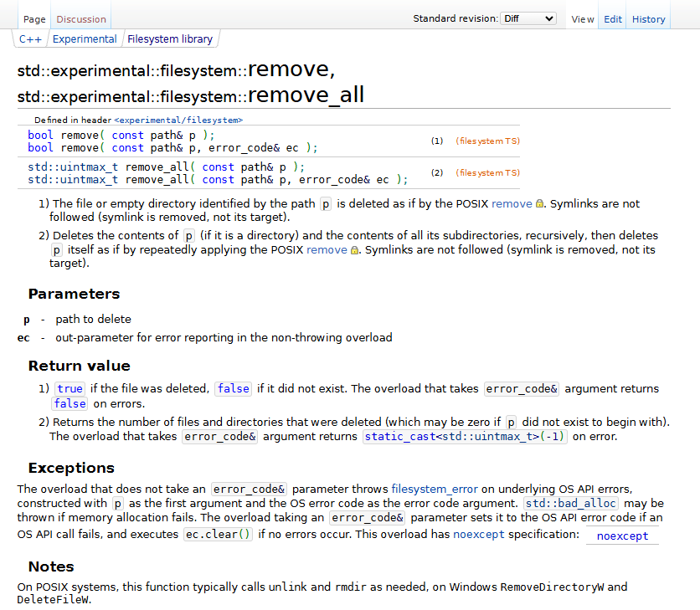Open the filesystem_error link
The width and height of the screenshot is (700, 610).
(x=435, y=489)
